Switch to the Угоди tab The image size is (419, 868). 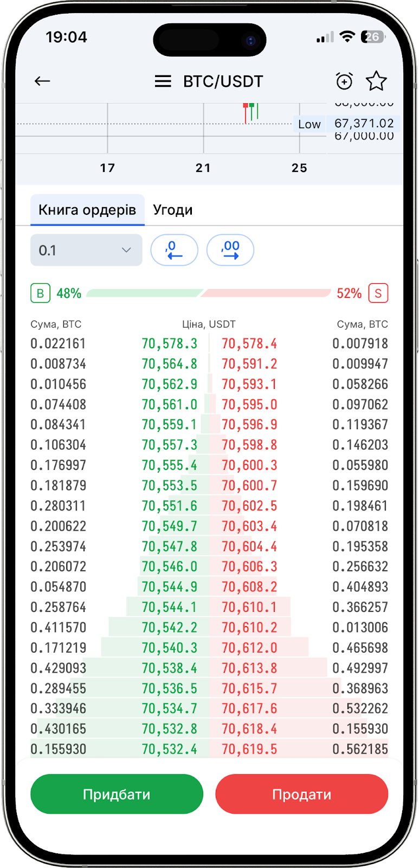(172, 210)
